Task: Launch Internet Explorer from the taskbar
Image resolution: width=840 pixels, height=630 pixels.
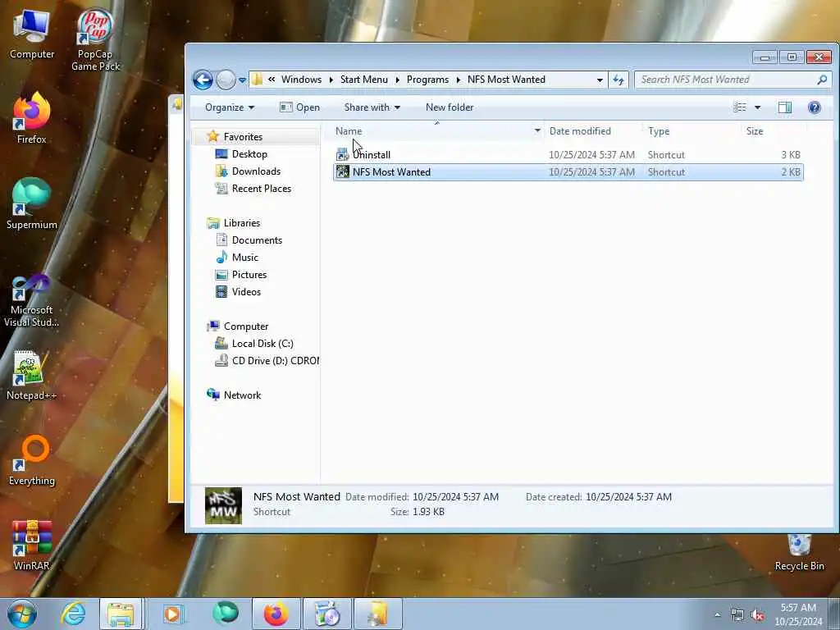Action: pyautogui.click(x=73, y=614)
